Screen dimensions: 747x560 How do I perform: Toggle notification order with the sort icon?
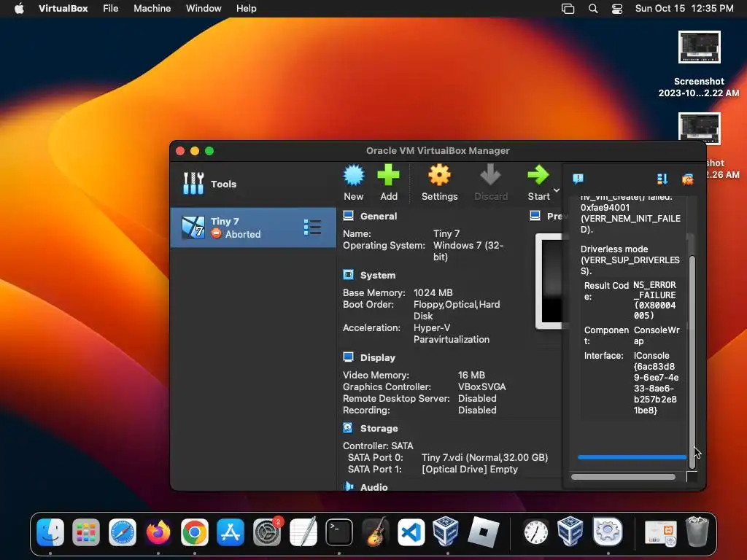tap(662, 179)
